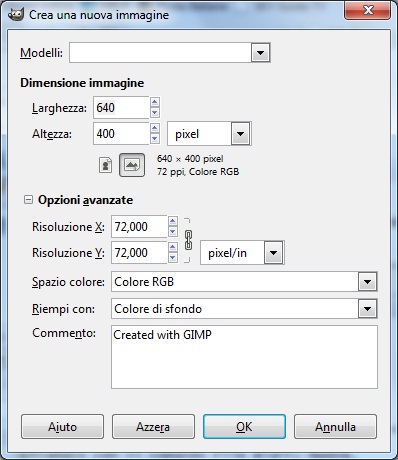Open the pixel/in resolution unit dropdown

[x=273, y=253]
